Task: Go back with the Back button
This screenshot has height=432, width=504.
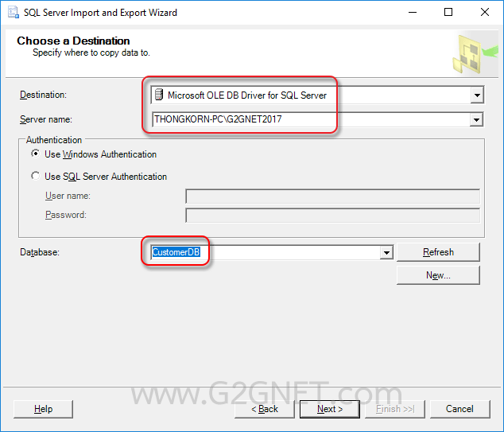Action: [265, 409]
